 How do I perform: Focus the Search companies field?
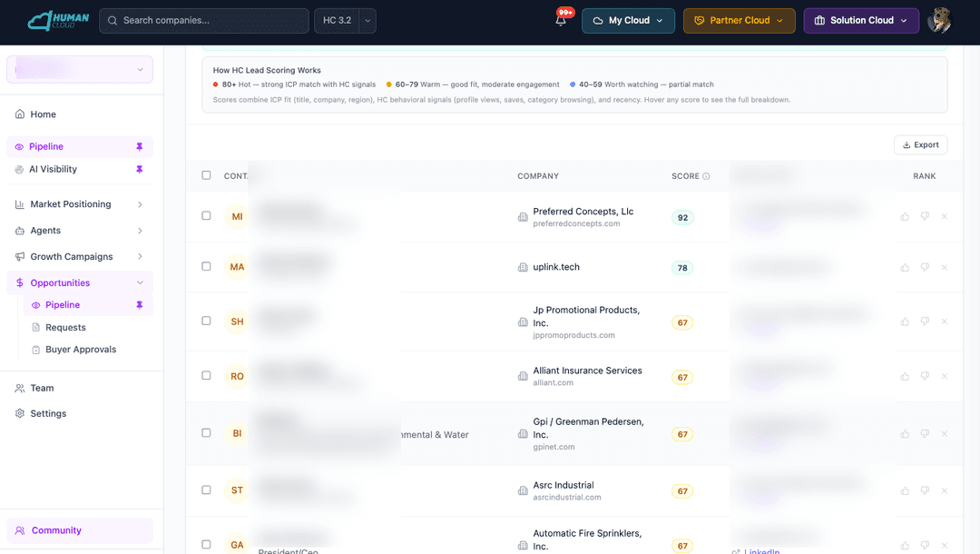pyautogui.click(x=204, y=21)
